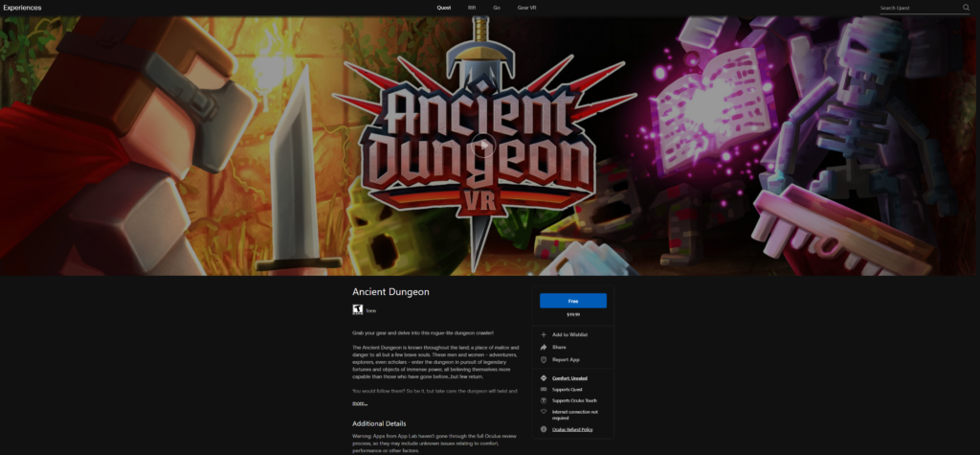Click the Ancient Dungeon VR banner logo
This screenshot has width=980, height=455.
(x=483, y=146)
